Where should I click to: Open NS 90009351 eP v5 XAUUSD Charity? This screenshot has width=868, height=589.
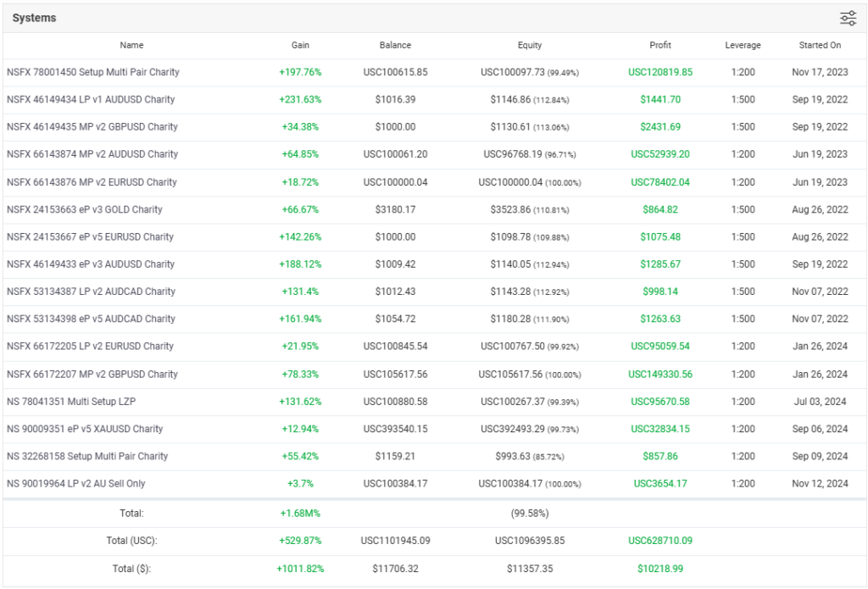(x=85, y=429)
